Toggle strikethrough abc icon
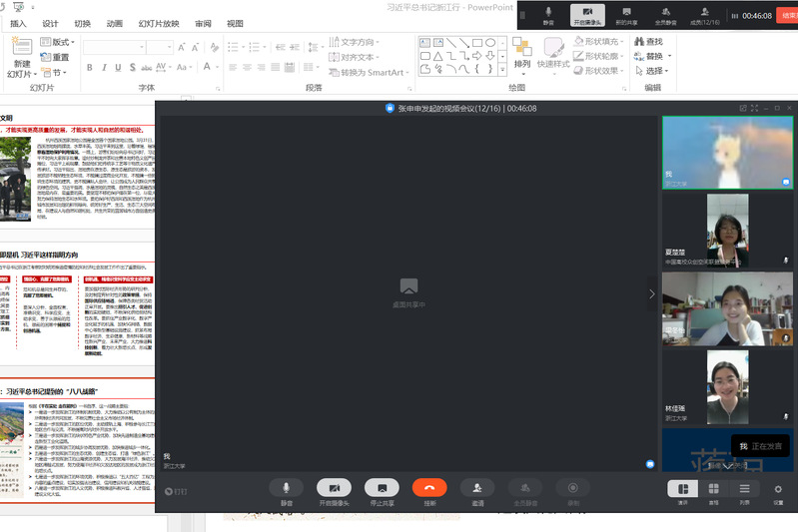This screenshot has width=798, height=532. 147,67
